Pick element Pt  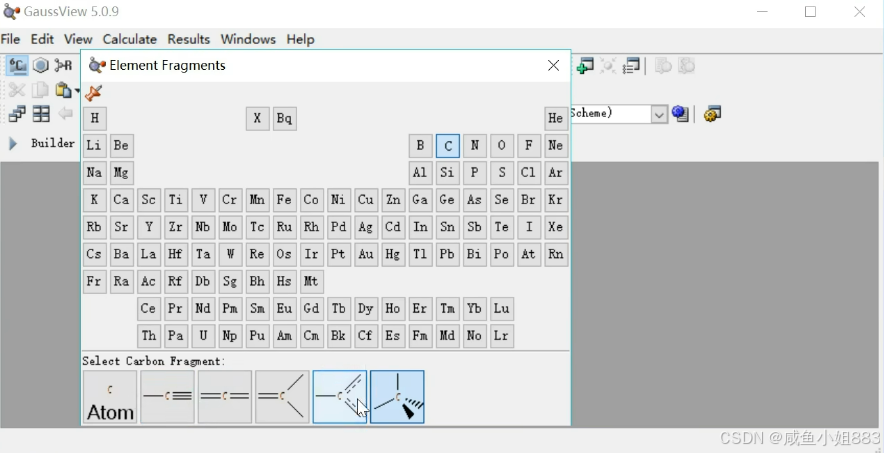339,254
